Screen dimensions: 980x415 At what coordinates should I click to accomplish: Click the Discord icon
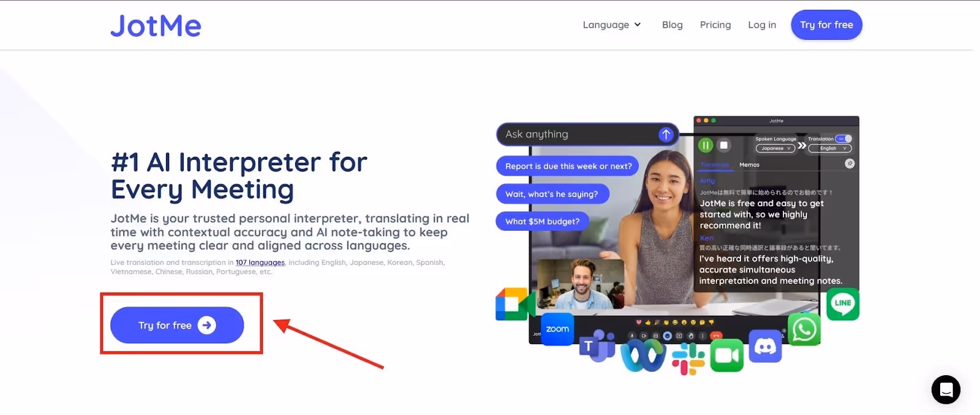coord(765,346)
